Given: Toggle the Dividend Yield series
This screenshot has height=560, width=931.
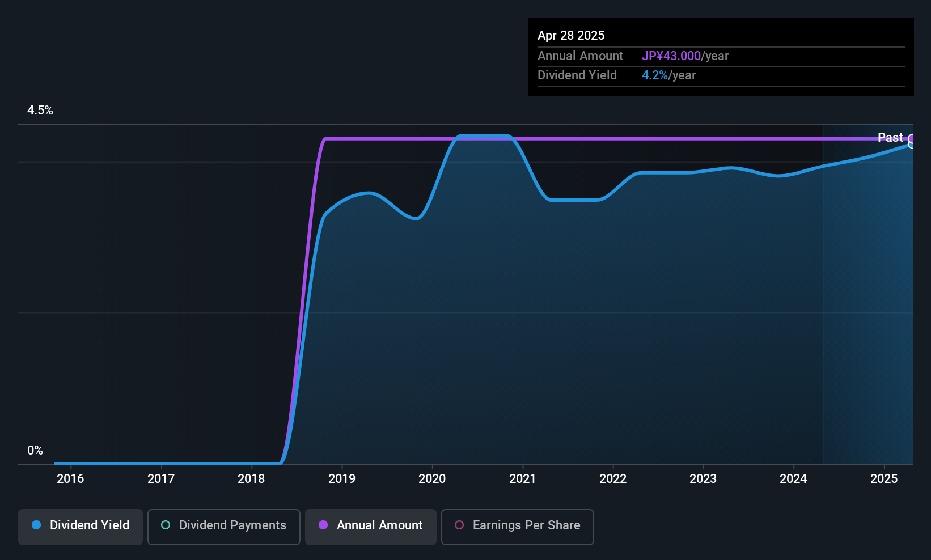Looking at the screenshot, I should (81, 527).
